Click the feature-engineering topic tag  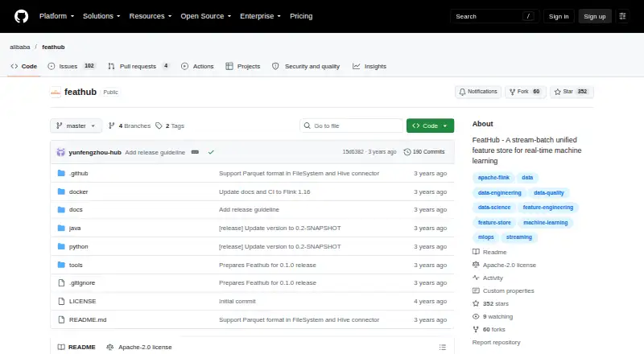548,208
